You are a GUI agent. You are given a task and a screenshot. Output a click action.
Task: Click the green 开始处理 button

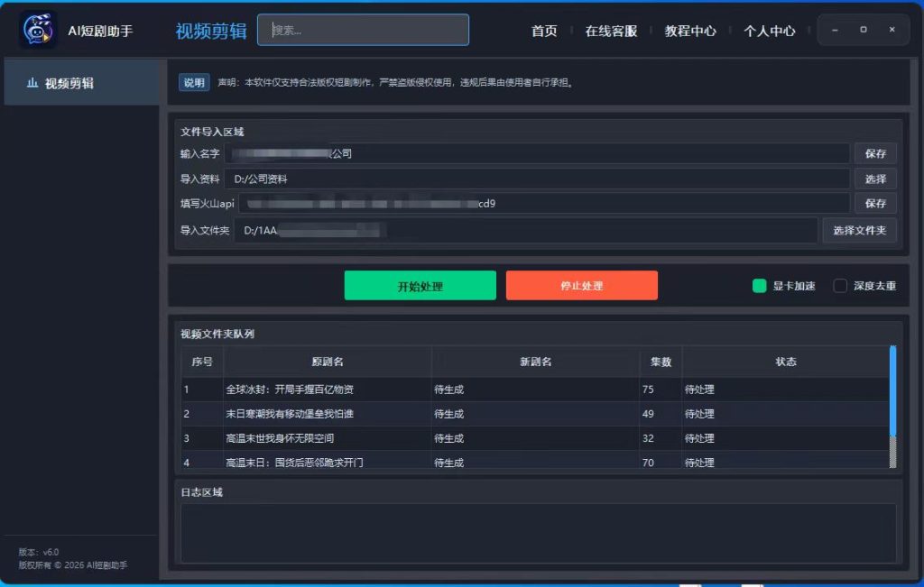tap(420, 286)
